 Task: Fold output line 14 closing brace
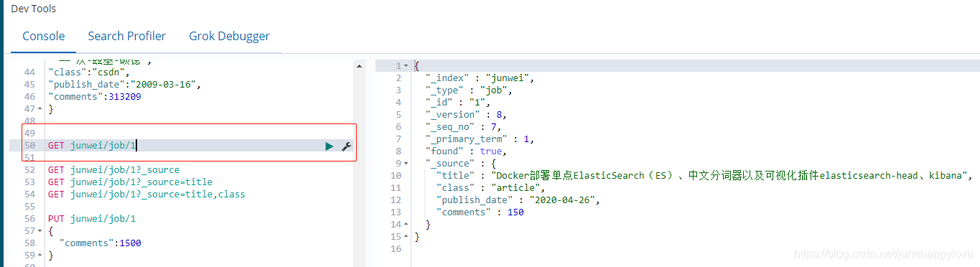click(x=406, y=225)
